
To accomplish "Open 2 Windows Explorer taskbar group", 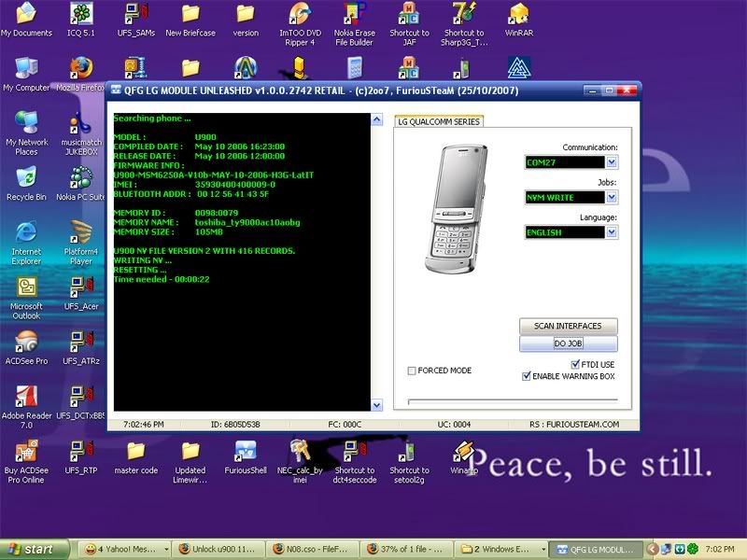I will (500, 549).
